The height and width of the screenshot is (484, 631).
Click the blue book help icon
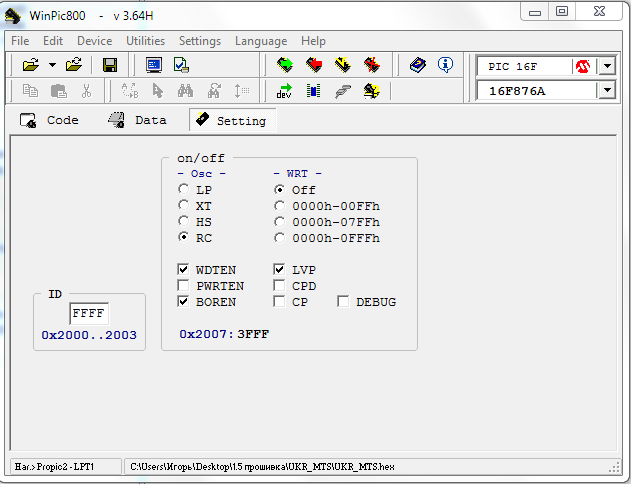(x=418, y=65)
